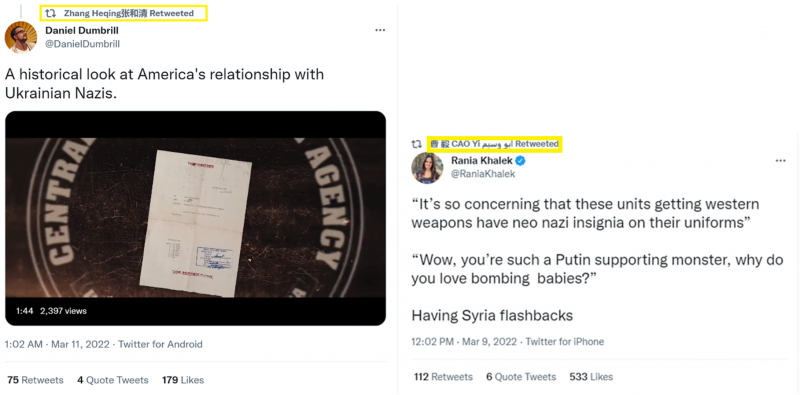View the 112 Retweets list
The image size is (800, 395).
[443, 377]
